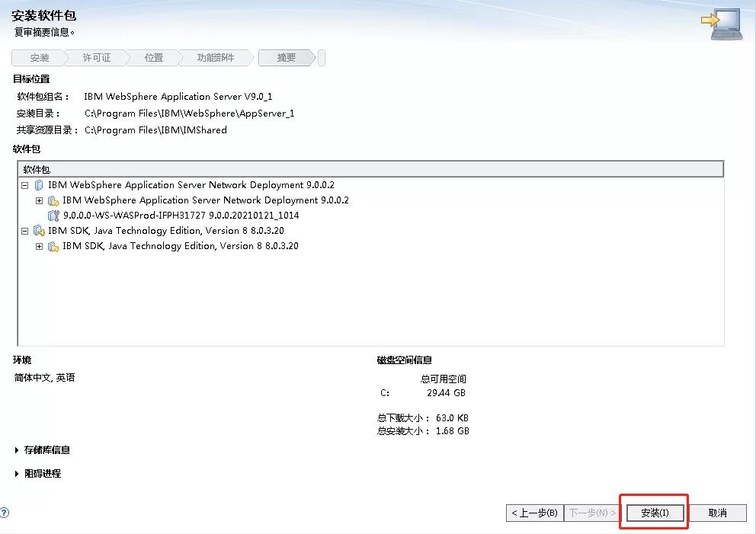
Task: Click the package icon for top WebSphere 9.0.0.2 row
Action: pyautogui.click(x=39, y=185)
